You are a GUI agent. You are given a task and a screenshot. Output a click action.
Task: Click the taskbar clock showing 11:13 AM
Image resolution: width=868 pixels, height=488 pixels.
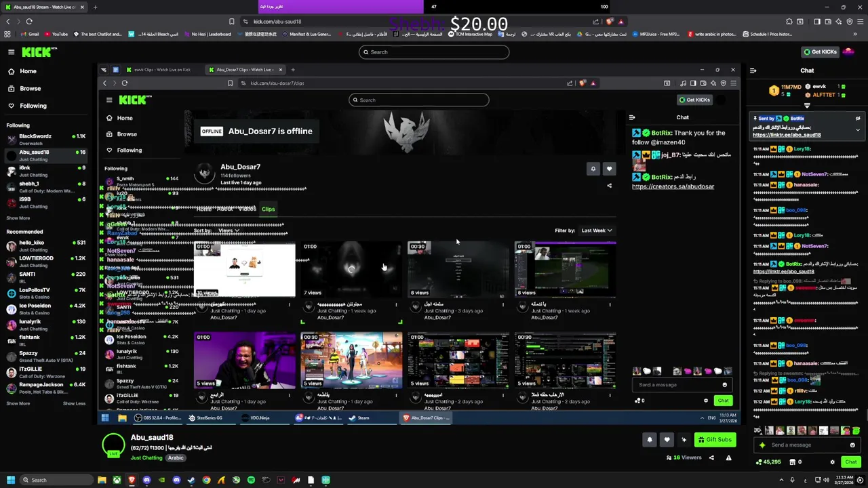[x=844, y=480]
